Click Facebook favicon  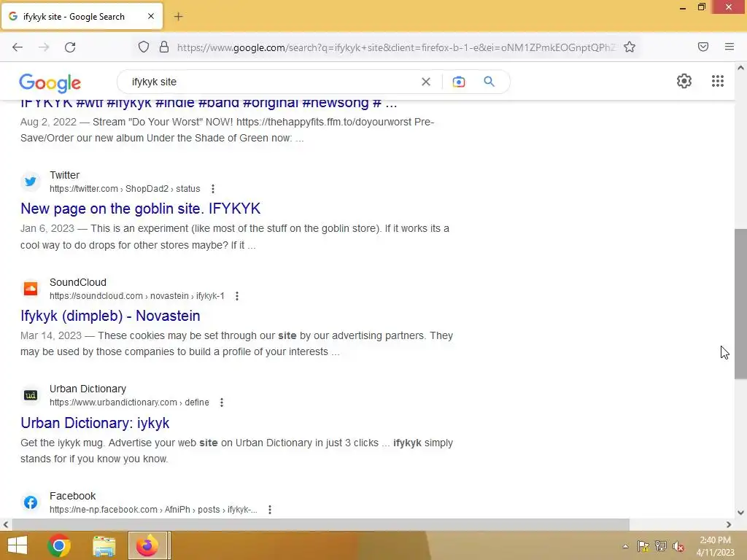click(x=31, y=502)
